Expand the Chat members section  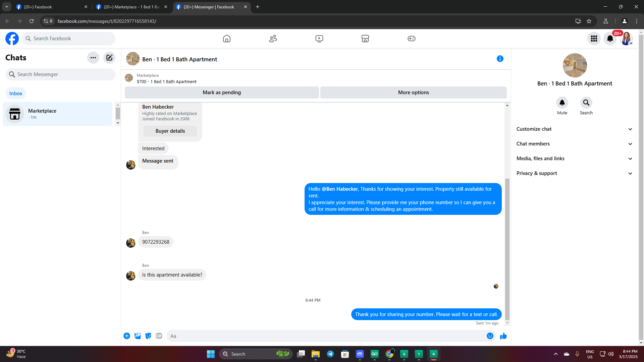575,144
